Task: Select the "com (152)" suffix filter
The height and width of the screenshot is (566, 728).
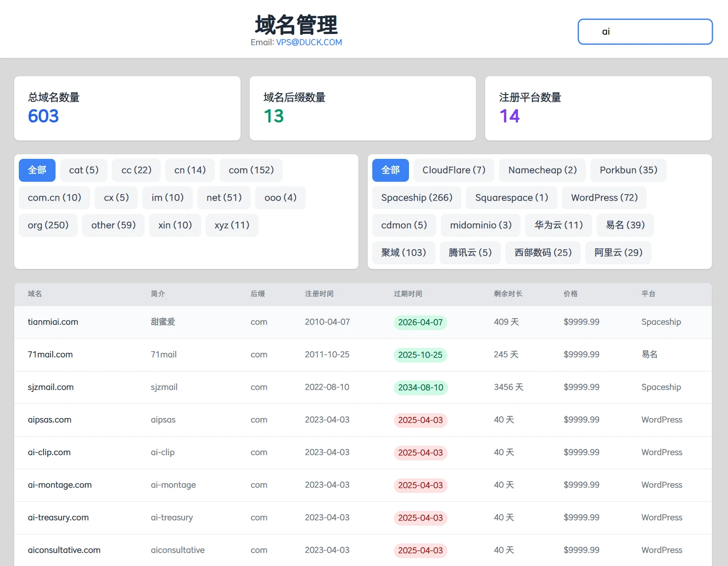Action: (251, 170)
